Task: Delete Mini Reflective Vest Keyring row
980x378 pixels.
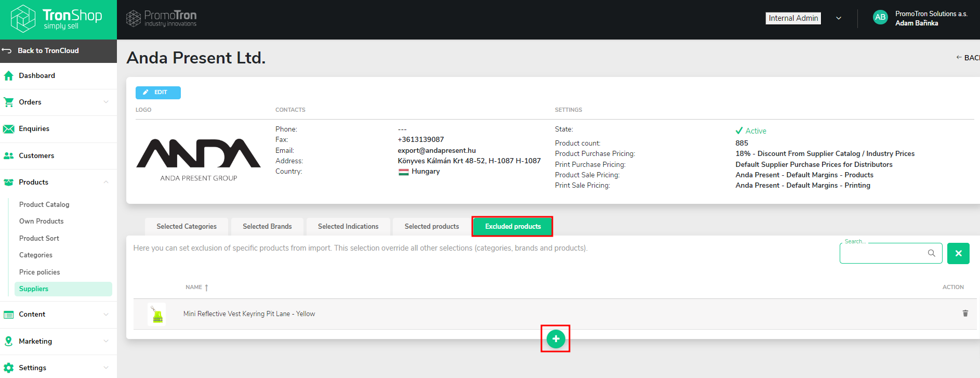Action: 965,314
